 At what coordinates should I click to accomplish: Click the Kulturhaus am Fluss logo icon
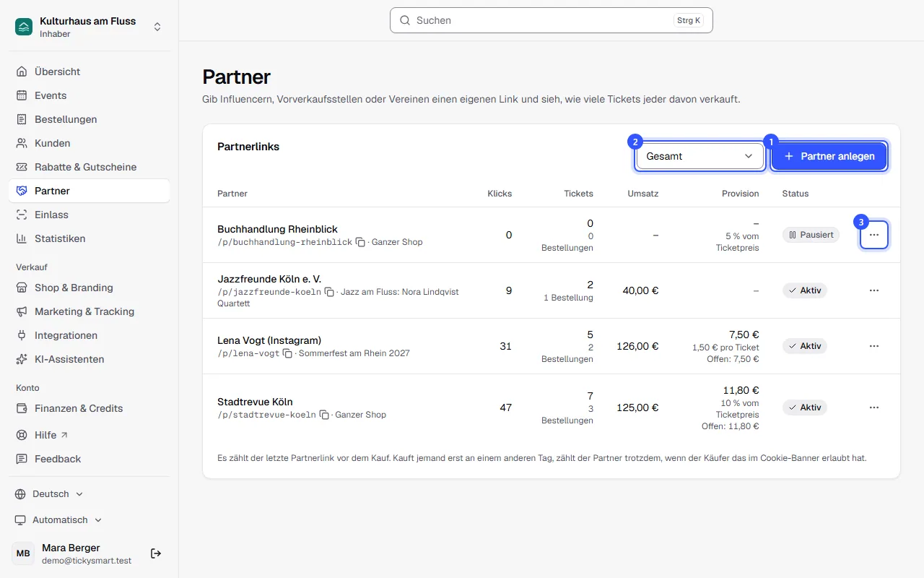pos(24,27)
